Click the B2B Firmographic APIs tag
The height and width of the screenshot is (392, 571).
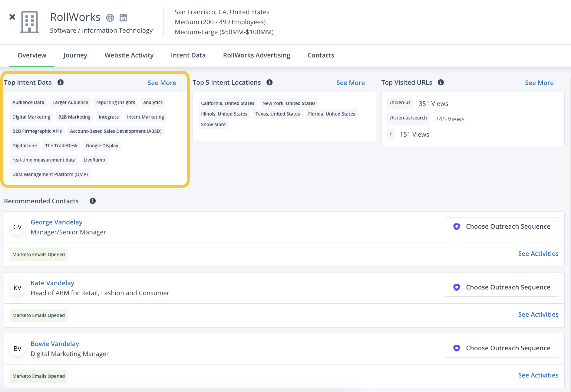(x=37, y=131)
